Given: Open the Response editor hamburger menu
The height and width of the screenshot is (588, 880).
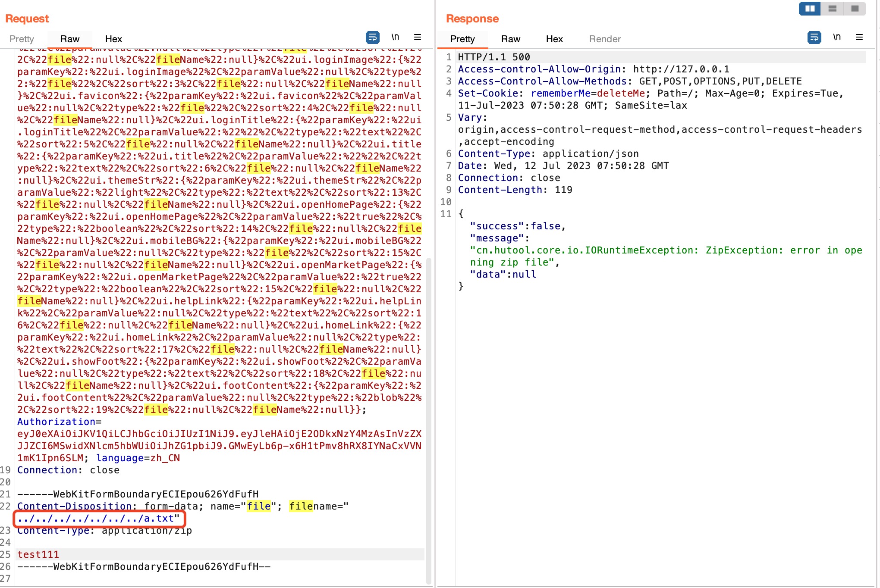Looking at the screenshot, I should (859, 38).
